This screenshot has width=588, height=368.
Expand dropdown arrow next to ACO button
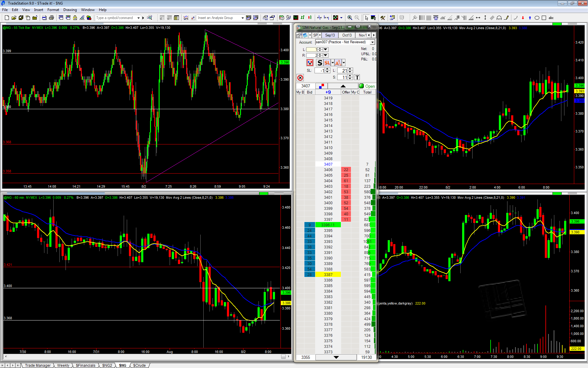344,63
